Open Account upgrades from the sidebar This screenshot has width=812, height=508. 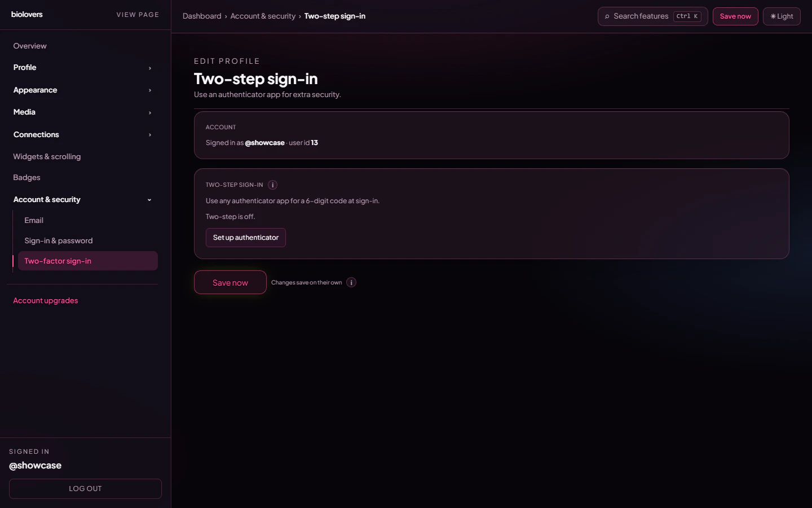46,300
